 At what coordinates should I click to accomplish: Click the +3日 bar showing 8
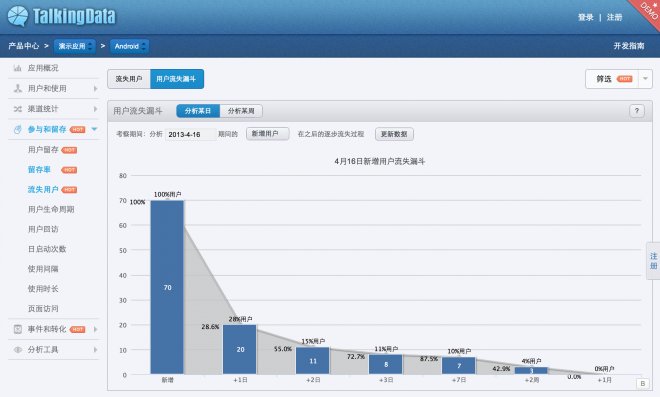click(x=386, y=364)
